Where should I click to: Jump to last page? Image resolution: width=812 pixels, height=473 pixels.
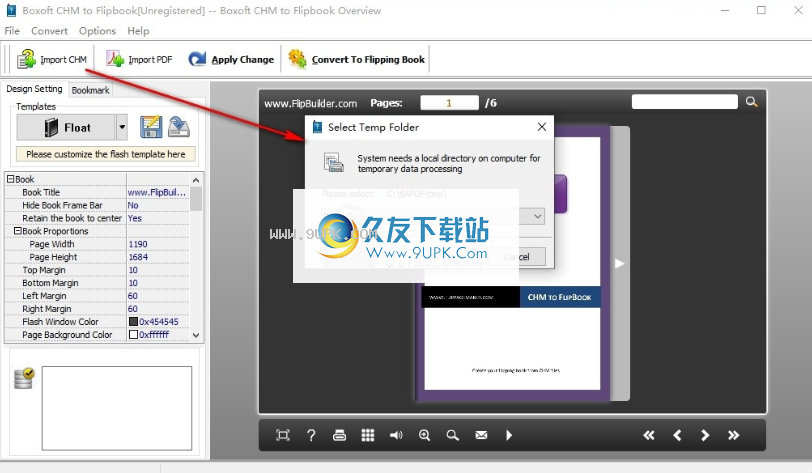tap(733, 435)
